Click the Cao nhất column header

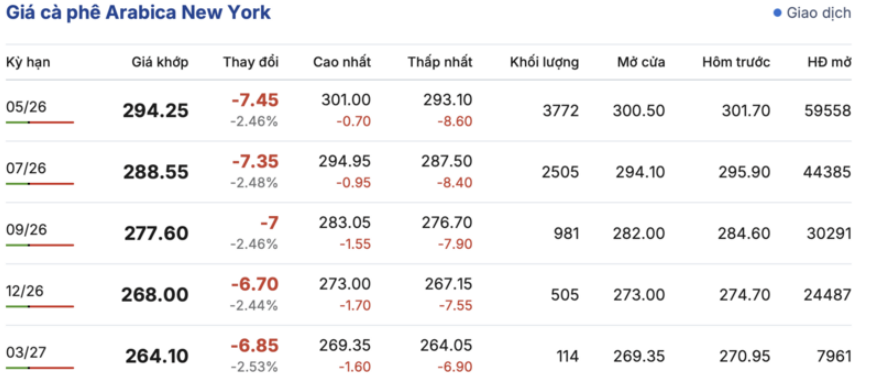[342, 63]
